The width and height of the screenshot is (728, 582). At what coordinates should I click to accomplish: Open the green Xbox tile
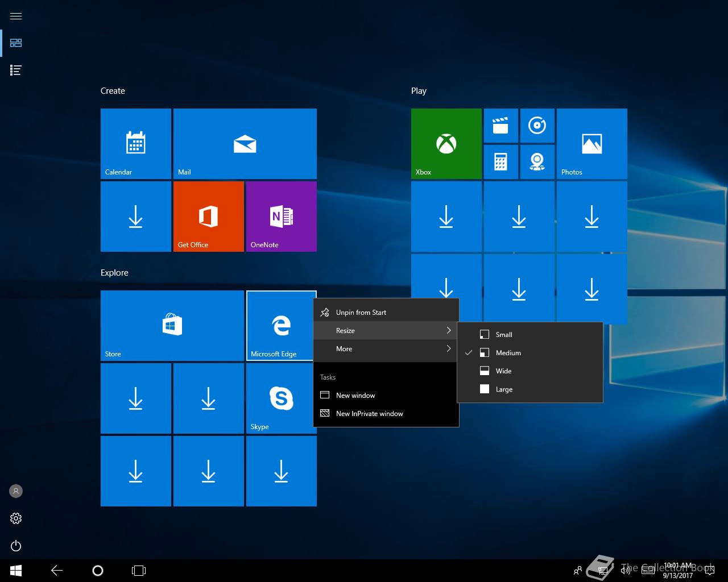pos(446,144)
